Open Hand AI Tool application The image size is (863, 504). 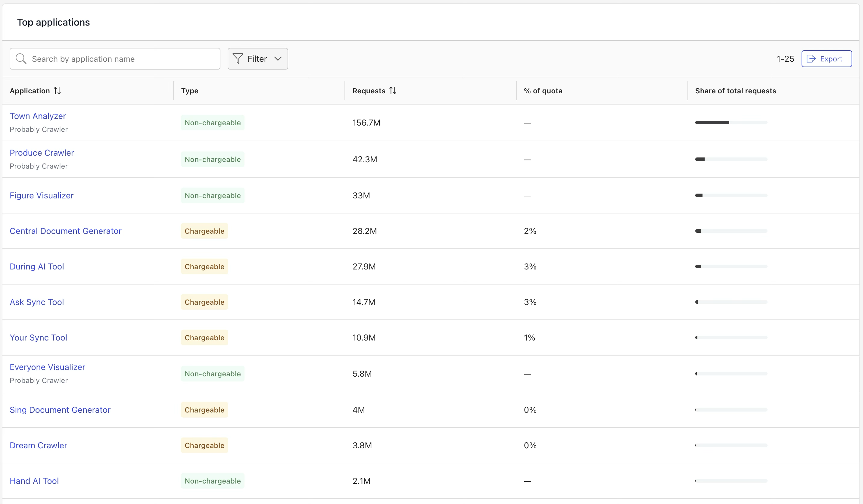[x=34, y=481]
